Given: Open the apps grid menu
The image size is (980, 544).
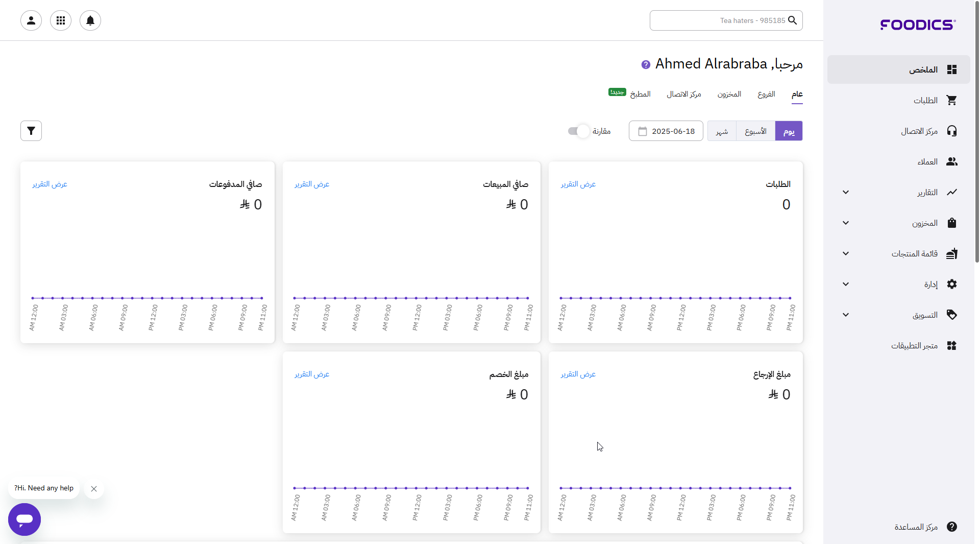Looking at the screenshot, I should click(x=61, y=20).
